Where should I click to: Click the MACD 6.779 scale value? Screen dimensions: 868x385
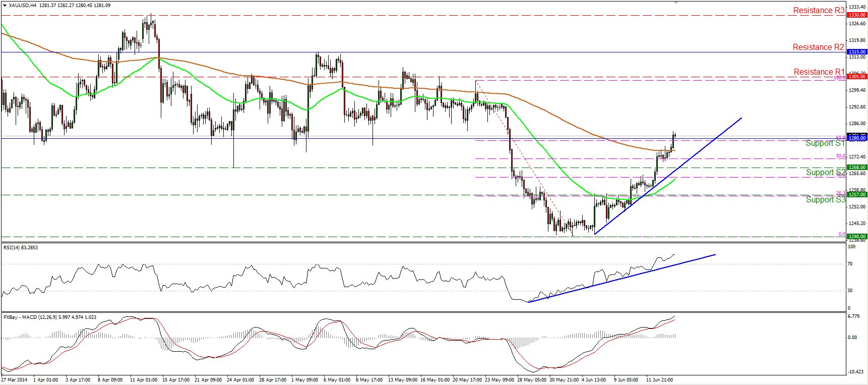[853, 316]
